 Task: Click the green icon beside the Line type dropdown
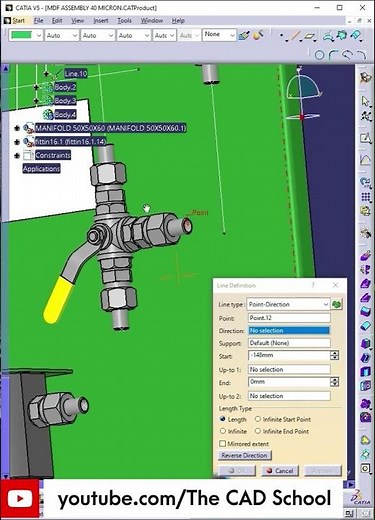(337, 304)
